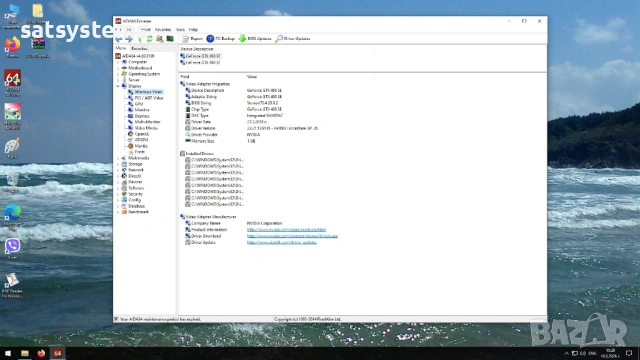Viewport: 640px width, 360px height.
Task: Open the Report wizard toolbar button
Action: coord(192,39)
